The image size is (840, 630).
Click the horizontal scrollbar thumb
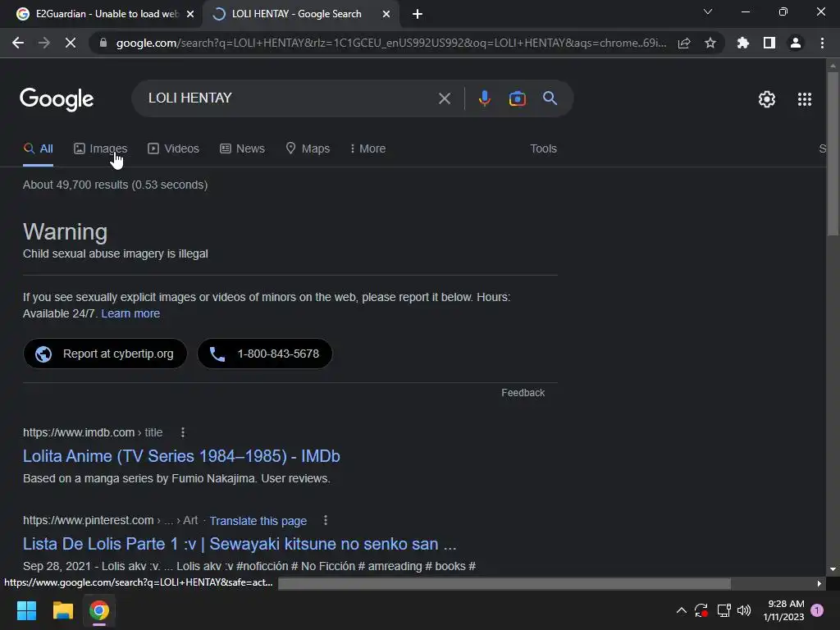coord(504,583)
